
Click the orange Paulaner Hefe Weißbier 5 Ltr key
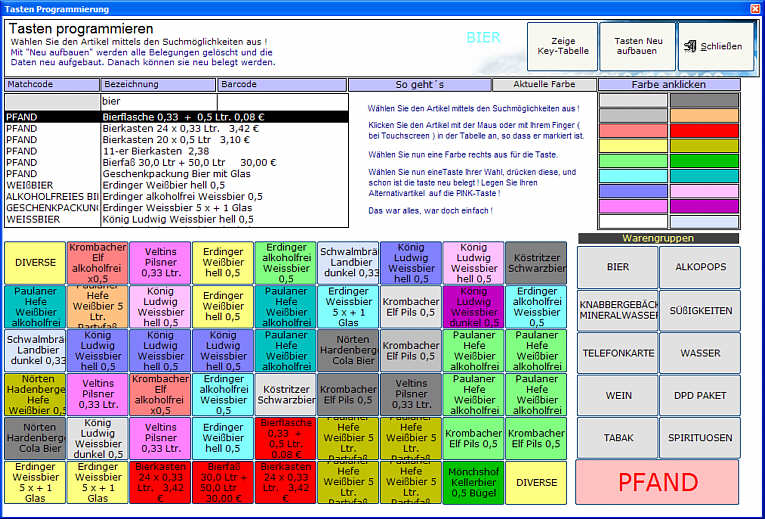[98, 306]
